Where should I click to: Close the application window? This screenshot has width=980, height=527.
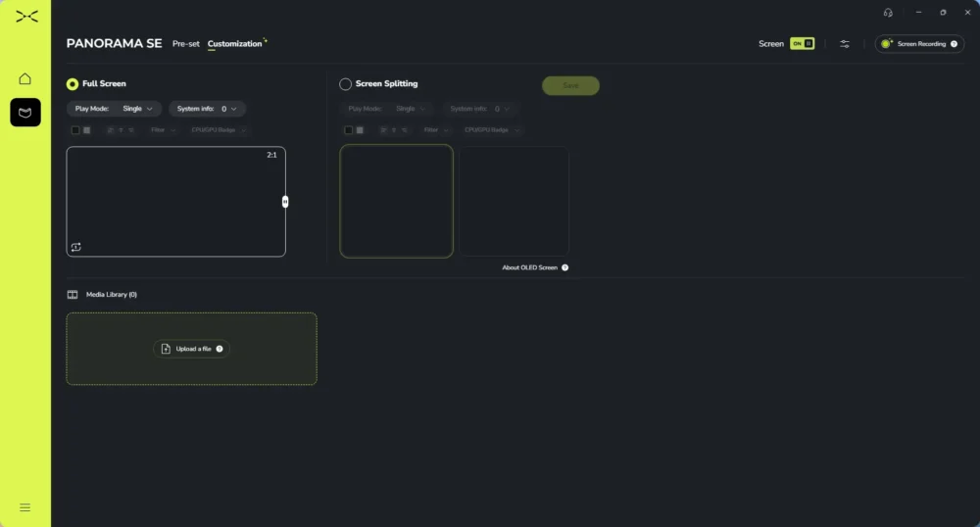click(967, 13)
